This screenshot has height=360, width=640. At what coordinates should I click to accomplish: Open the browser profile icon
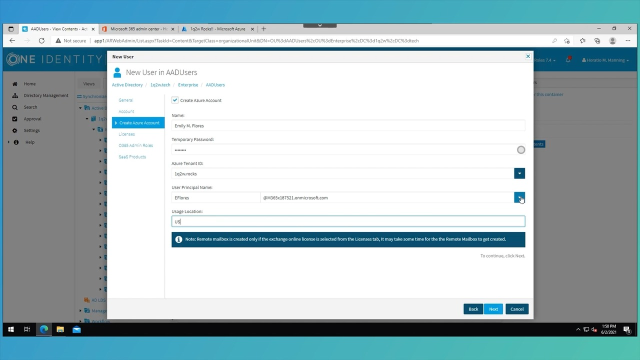pyautogui.click(x=612, y=41)
